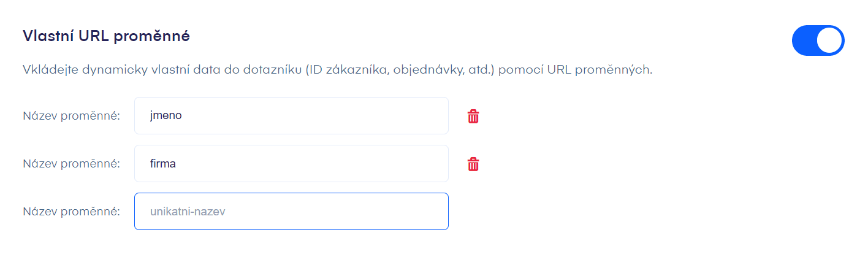Delete the jmeno variable with trash icon
Viewport: 868px width, 254px height.
tap(473, 116)
